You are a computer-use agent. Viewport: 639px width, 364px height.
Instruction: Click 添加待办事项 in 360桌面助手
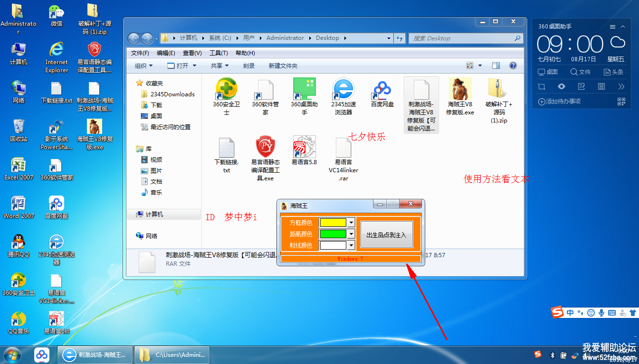[x=560, y=101]
